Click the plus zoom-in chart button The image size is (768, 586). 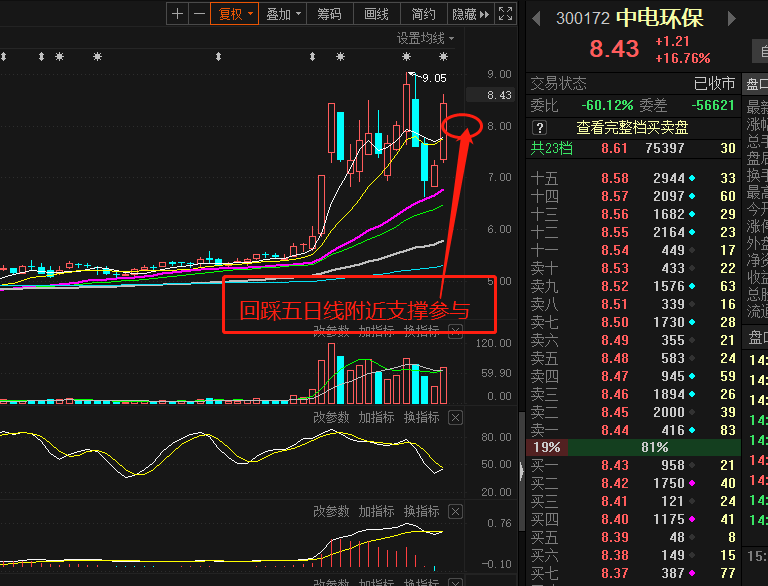tap(177, 14)
